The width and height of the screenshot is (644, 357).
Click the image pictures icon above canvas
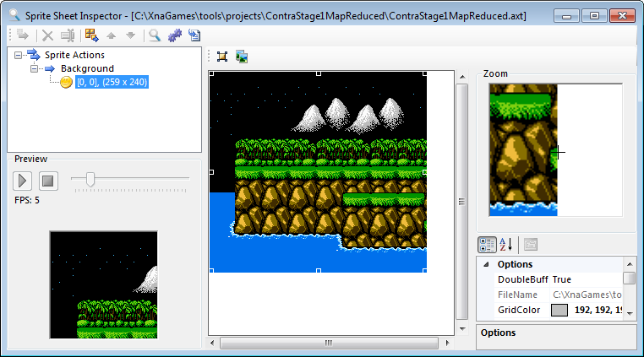pyautogui.click(x=242, y=57)
